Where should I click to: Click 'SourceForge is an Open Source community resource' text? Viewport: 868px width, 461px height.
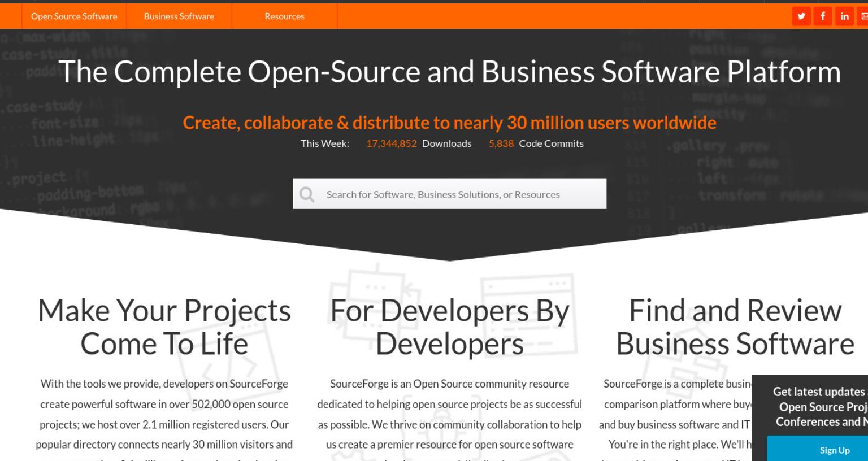(450, 384)
